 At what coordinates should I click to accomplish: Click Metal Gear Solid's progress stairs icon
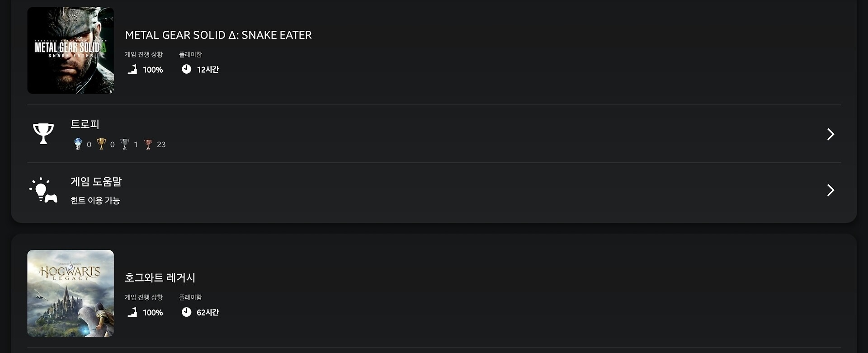(x=132, y=70)
